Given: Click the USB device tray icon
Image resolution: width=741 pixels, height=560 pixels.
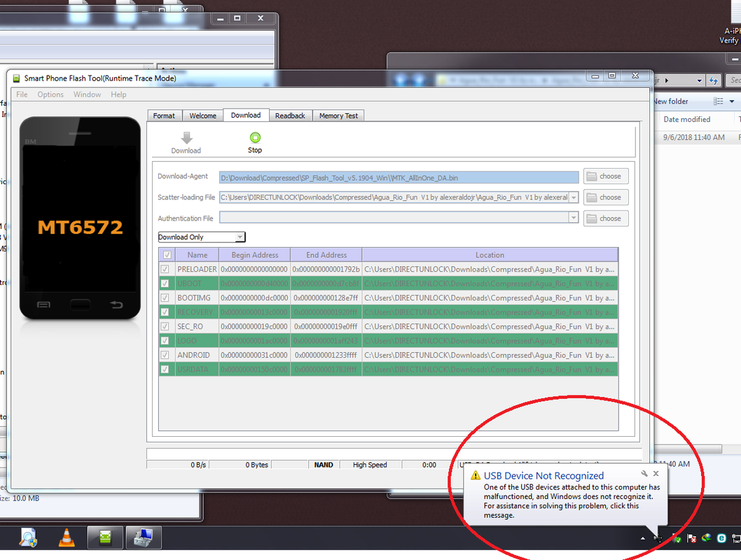Looking at the screenshot, I should (x=658, y=538).
